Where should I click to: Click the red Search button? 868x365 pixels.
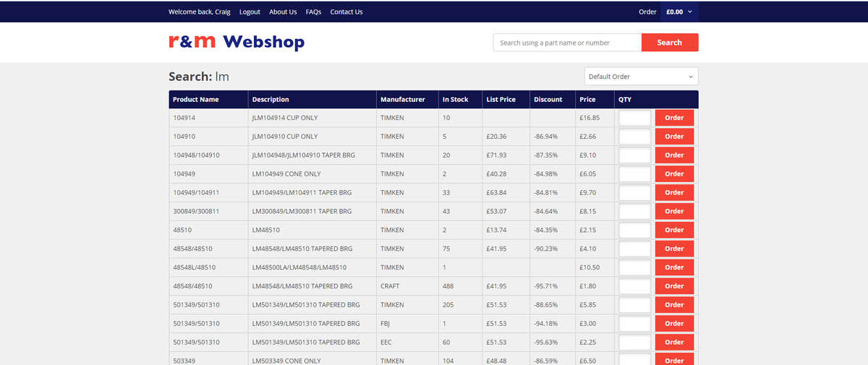click(x=670, y=43)
